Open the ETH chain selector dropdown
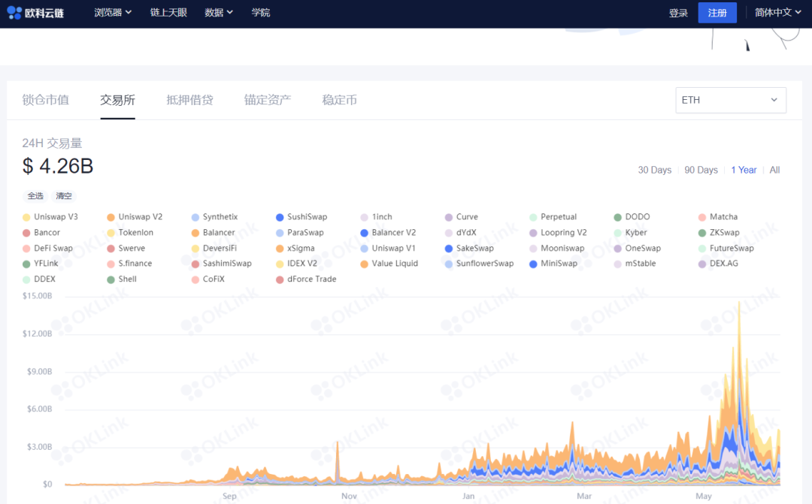812x504 pixels. [x=730, y=99]
